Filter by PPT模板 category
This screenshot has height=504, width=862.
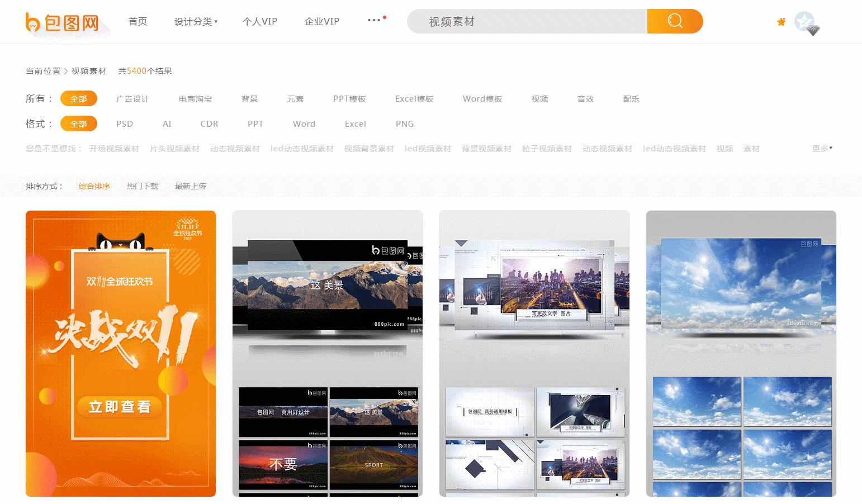point(349,99)
